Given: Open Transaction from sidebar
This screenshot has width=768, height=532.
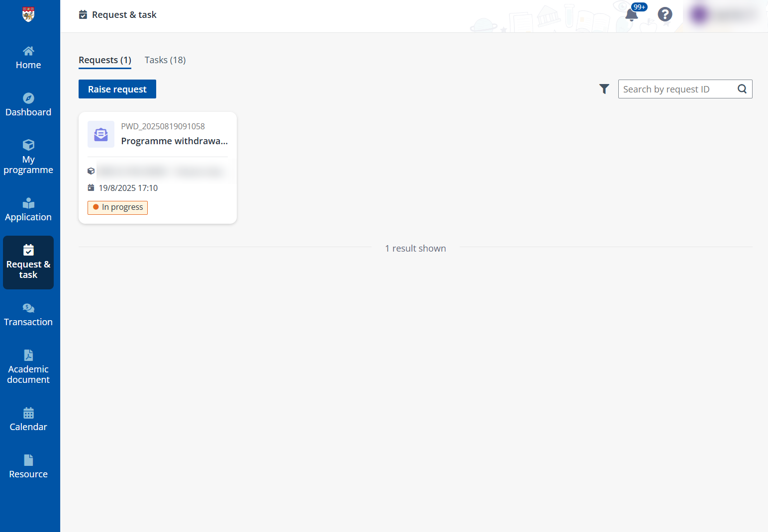Looking at the screenshot, I should pyautogui.click(x=28, y=315).
